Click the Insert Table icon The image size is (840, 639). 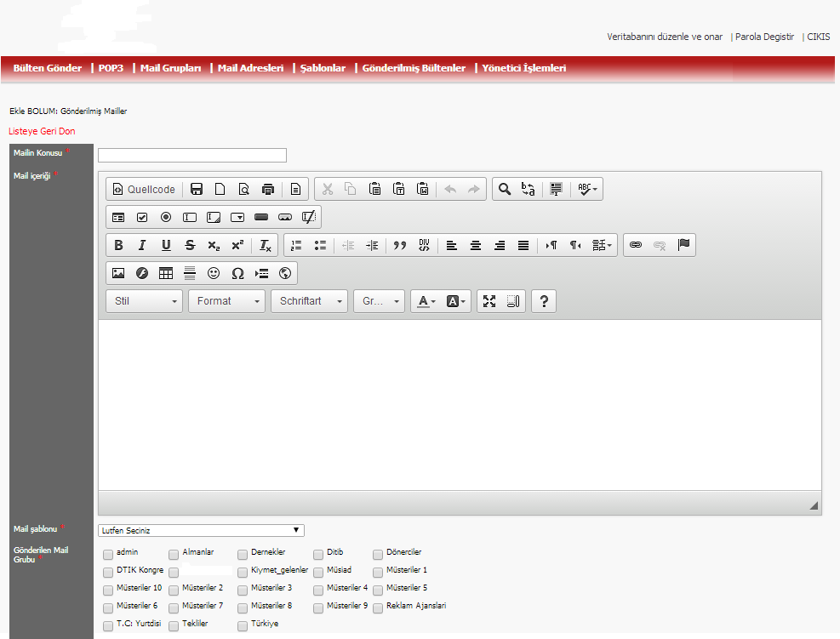coord(166,273)
